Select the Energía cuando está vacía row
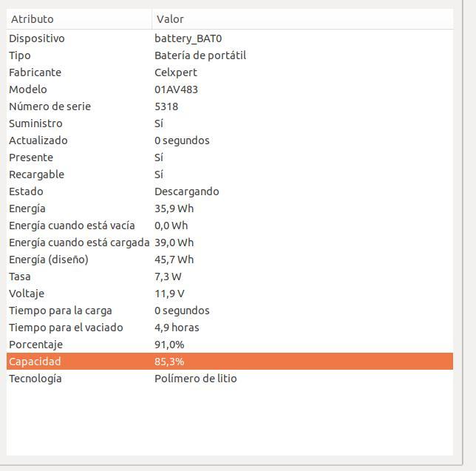 (x=230, y=226)
